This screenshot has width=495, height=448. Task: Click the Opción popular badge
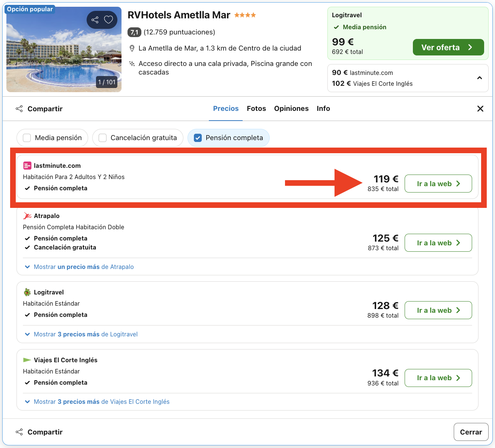coord(30,9)
